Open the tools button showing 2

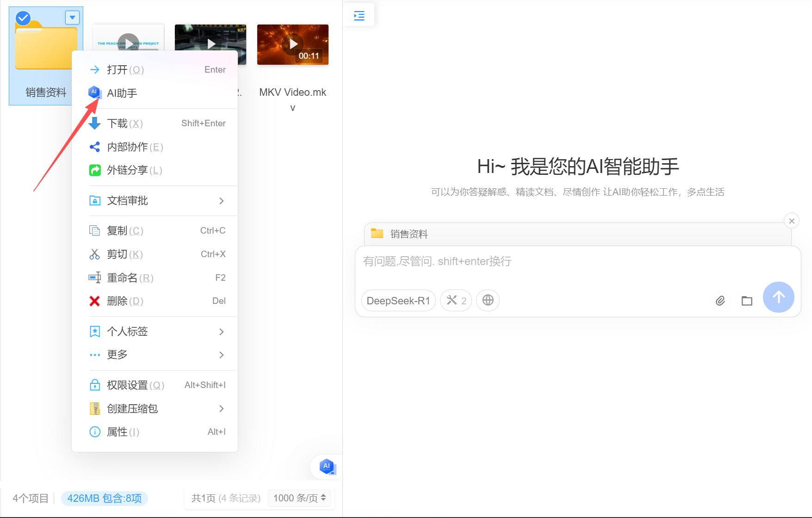click(456, 300)
